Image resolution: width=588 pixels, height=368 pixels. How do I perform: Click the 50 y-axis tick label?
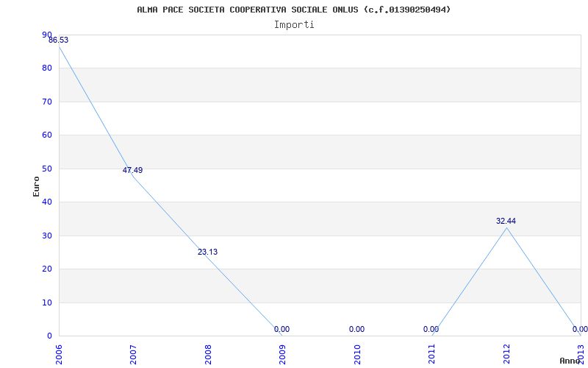[47, 169]
